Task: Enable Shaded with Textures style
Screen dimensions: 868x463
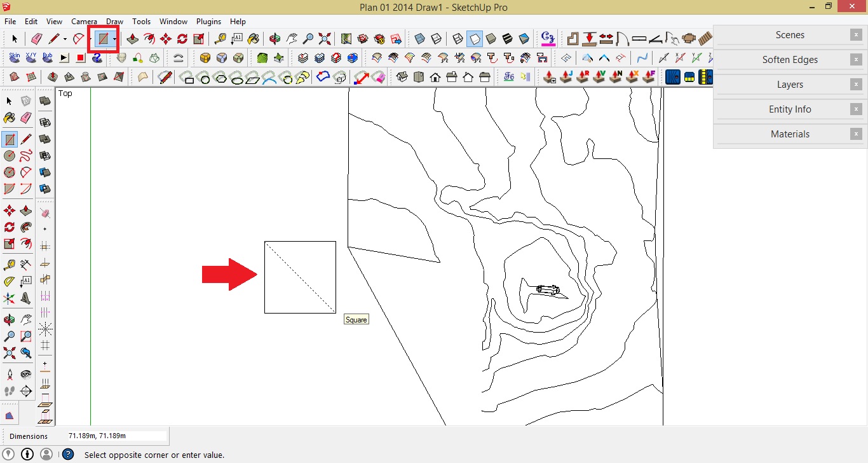Action: [508, 39]
